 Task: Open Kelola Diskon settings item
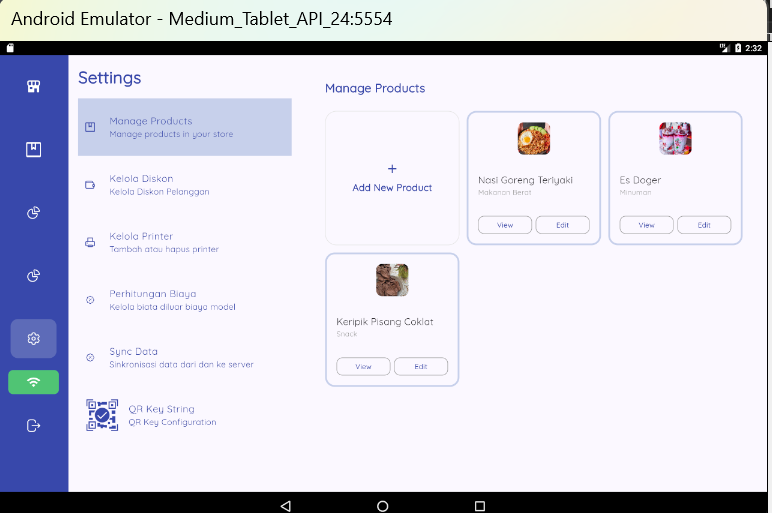185,185
